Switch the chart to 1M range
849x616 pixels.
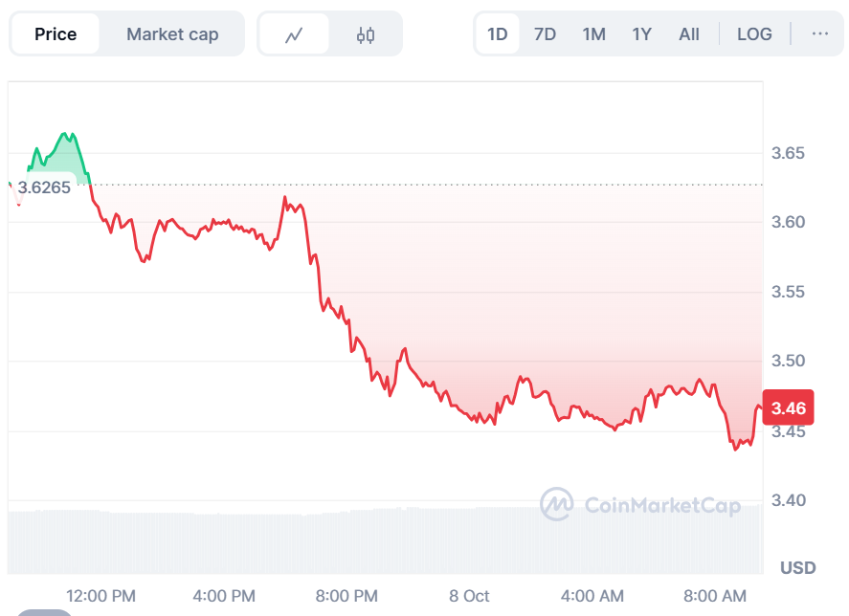[x=594, y=33]
